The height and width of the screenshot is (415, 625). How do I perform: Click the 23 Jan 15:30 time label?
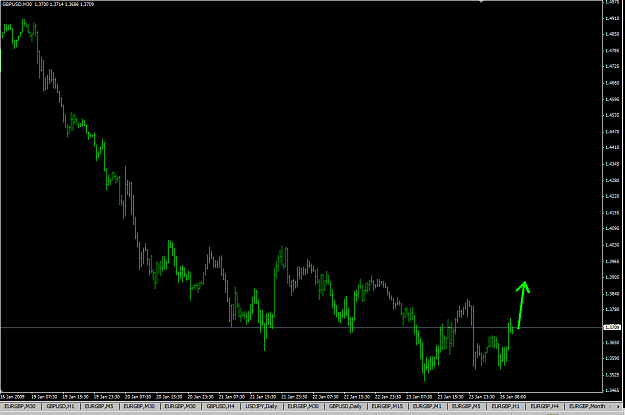tap(450, 397)
